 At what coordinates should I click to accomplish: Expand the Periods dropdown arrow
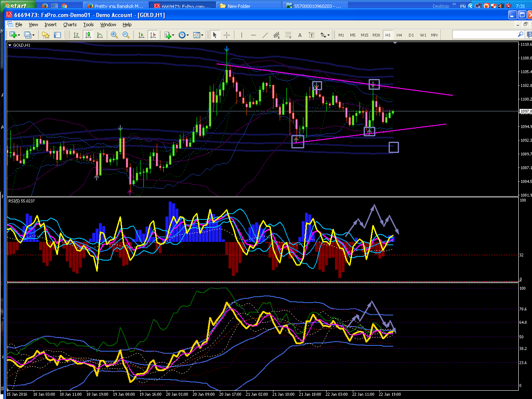click(x=188, y=35)
